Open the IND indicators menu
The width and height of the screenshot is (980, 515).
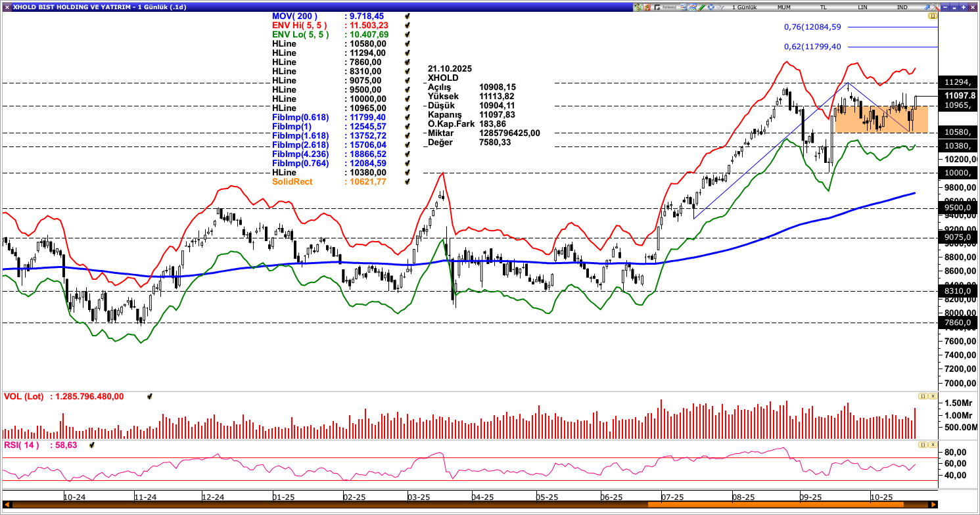[x=902, y=7]
